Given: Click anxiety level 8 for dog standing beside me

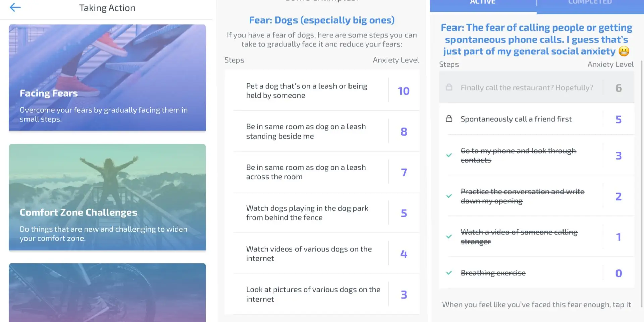Looking at the screenshot, I should click(x=404, y=131).
